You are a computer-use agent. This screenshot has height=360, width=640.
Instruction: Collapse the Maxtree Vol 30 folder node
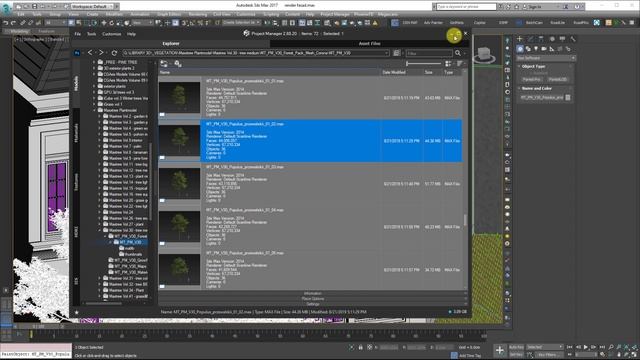click(100, 230)
